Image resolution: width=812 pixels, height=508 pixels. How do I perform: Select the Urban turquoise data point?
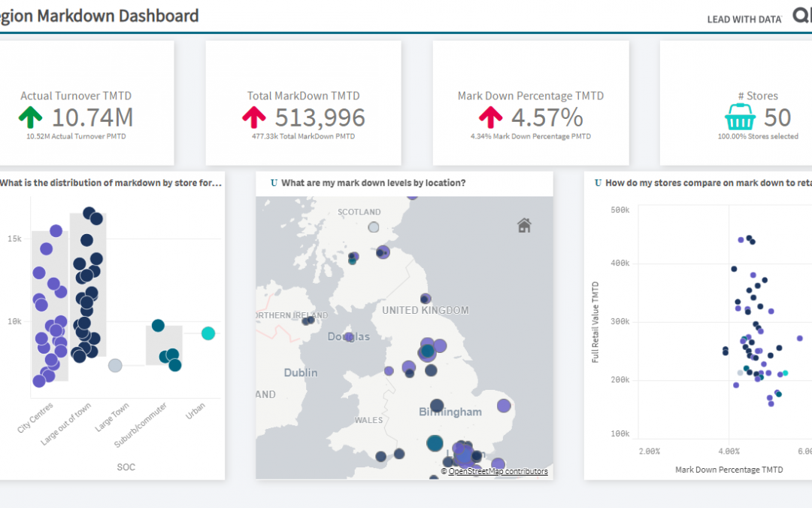tap(208, 333)
